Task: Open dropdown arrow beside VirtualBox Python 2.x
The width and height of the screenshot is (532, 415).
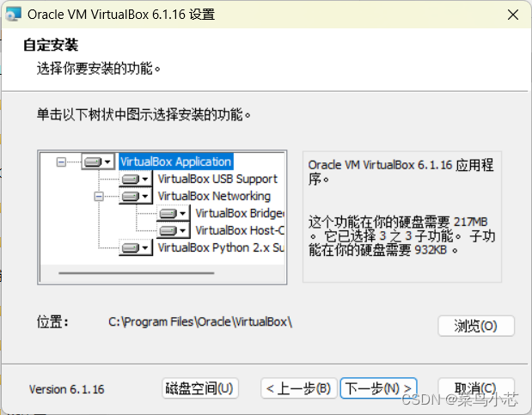Action: [145, 248]
